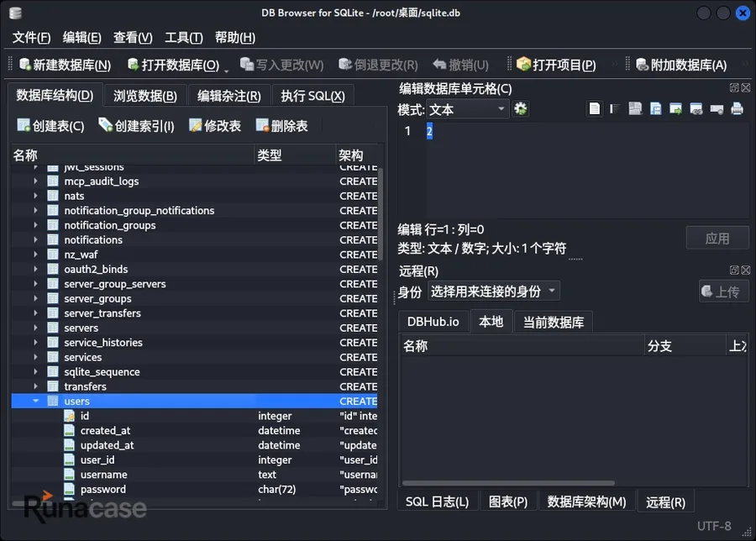This screenshot has height=541, width=756.
Task: Click the gear auto-switch mode icon
Action: (520, 109)
